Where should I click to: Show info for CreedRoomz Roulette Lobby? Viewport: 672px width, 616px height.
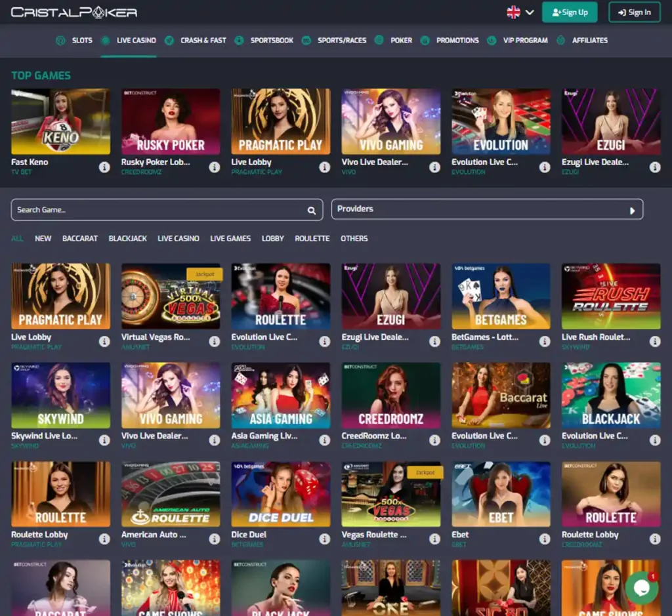pyautogui.click(x=655, y=539)
